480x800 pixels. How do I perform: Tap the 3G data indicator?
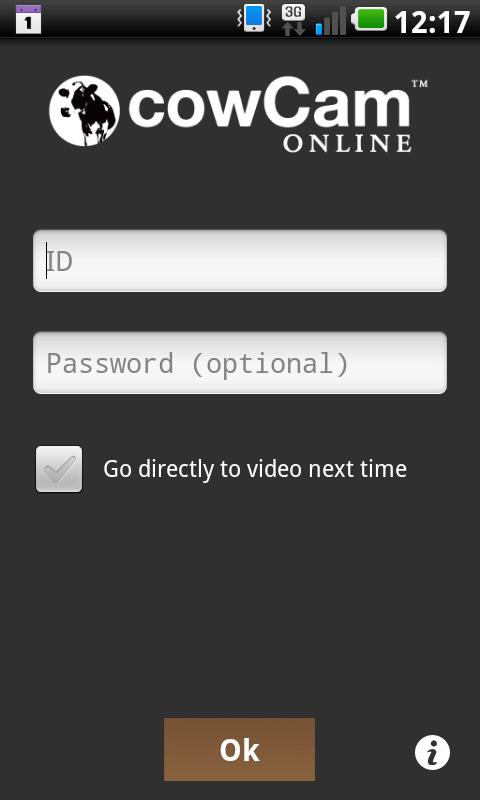tap(293, 20)
